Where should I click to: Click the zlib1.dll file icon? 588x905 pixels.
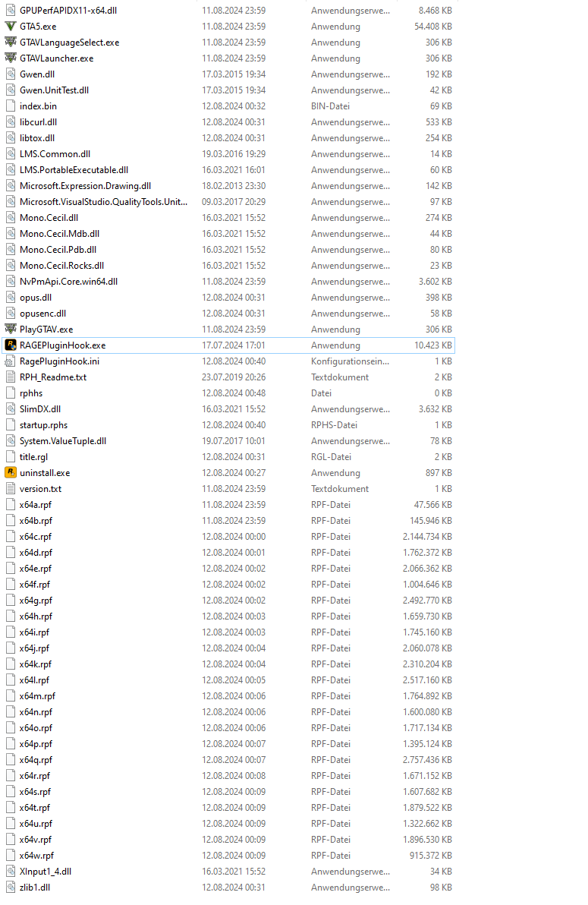point(11,888)
